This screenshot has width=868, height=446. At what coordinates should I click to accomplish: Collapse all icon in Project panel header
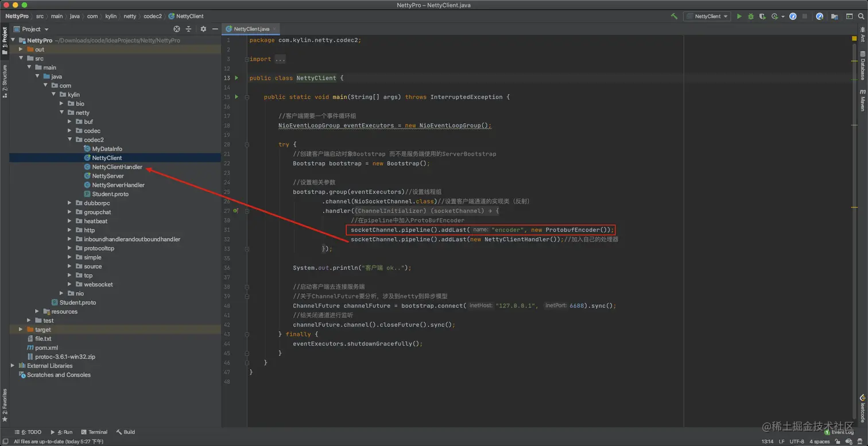click(x=188, y=29)
